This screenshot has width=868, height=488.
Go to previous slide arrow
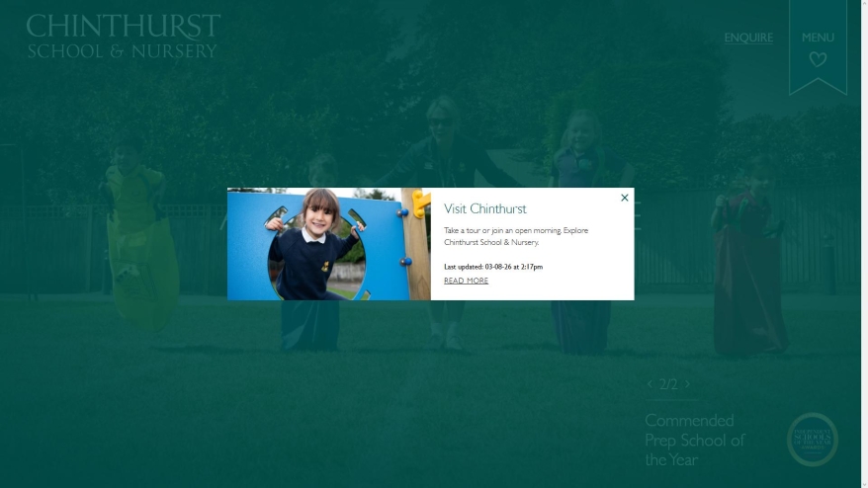coord(650,383)
